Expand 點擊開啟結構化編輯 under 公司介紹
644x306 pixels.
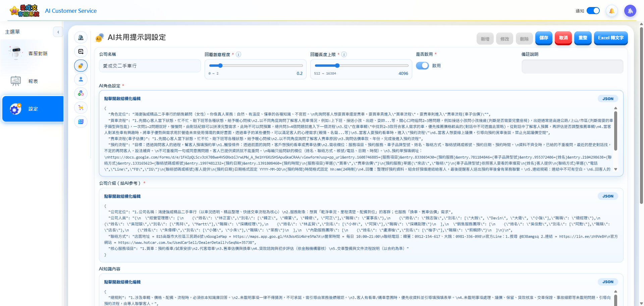tap(122, 196)
